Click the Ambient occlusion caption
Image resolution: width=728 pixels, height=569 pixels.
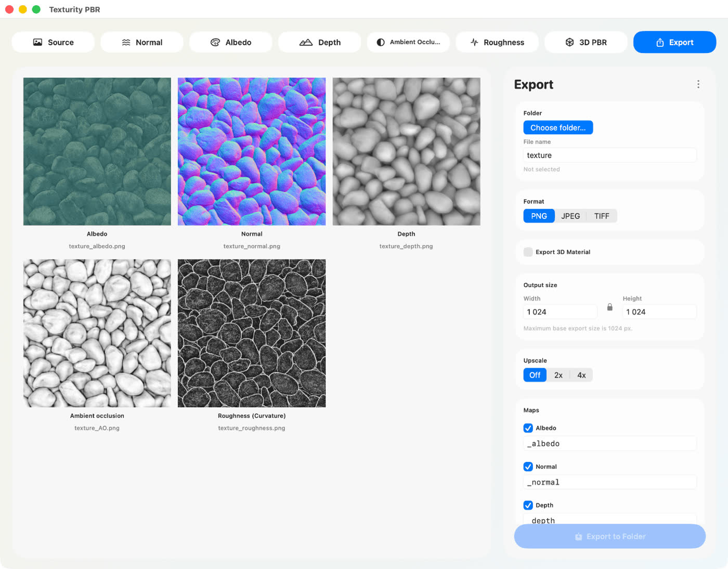[97, 416]
